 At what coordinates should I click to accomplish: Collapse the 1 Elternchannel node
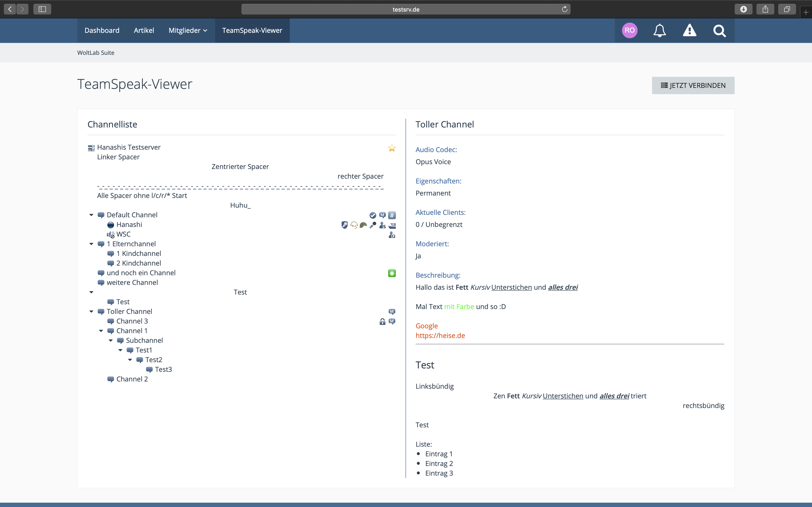[91, 244]
